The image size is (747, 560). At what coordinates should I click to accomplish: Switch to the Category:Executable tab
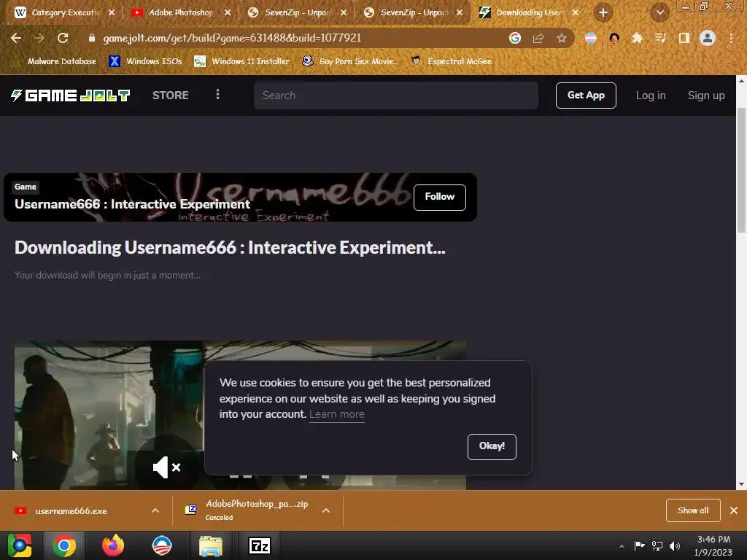pyautogui.click(x=64, y=12)
